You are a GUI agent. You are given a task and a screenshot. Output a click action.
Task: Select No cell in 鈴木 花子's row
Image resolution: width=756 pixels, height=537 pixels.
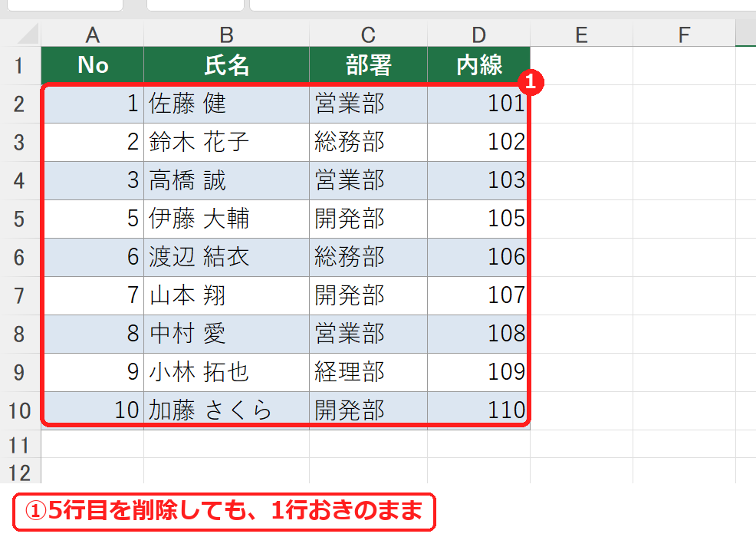[x=93, y=143]
